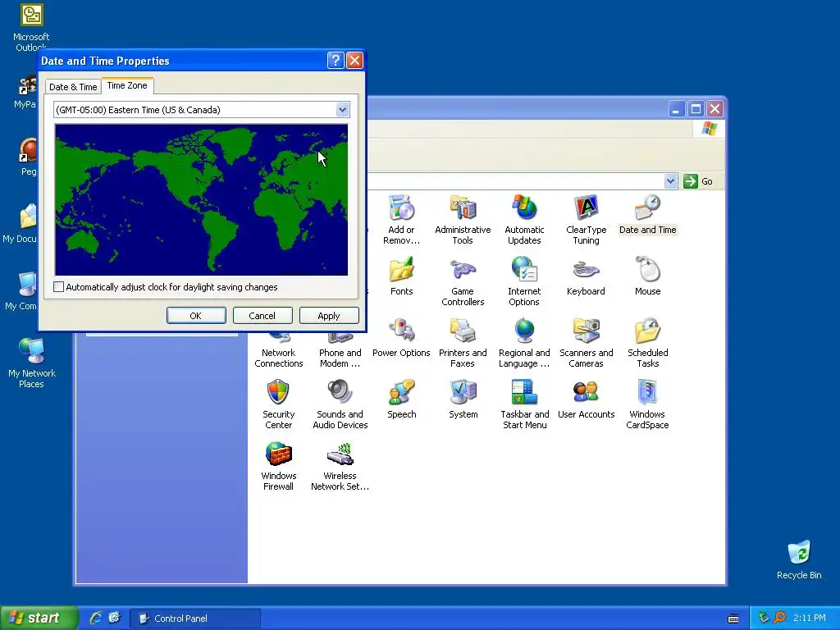
Task: Close the Date and Time Properties dialog
Action: coord(354,61)
